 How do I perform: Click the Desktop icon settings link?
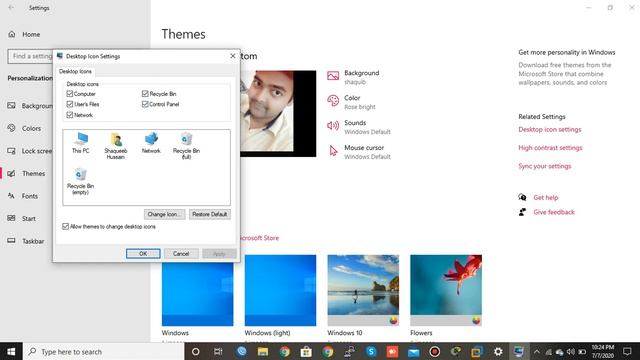click(549, 129)
